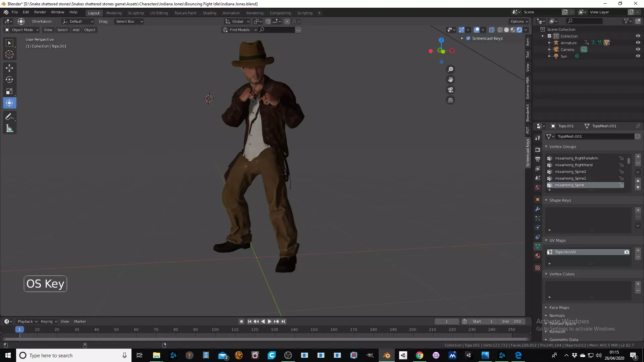Select the Rotate tool
Viewport: 644px width, 362px height.
click(x=9, y=80)
